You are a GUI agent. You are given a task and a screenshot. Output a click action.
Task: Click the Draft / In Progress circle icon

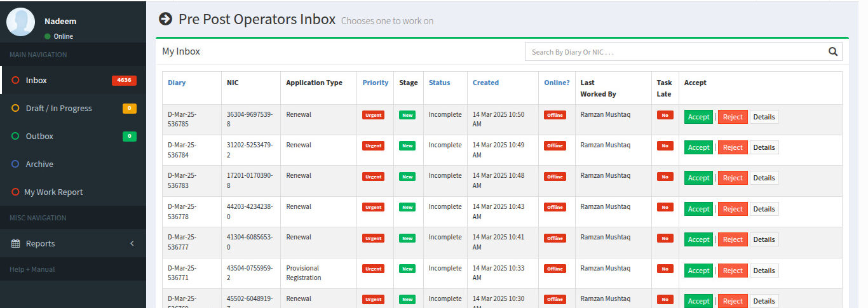click(x=15, y=109)
